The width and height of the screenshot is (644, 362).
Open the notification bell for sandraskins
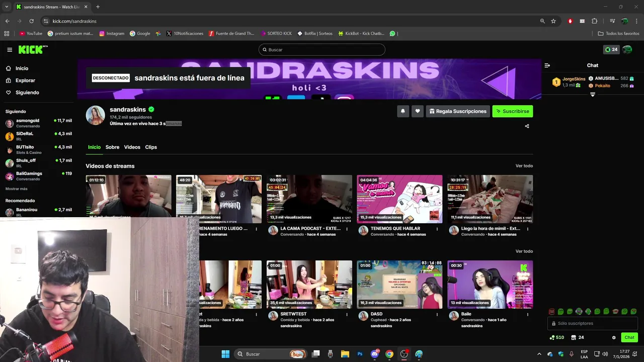tap(403, 111)
